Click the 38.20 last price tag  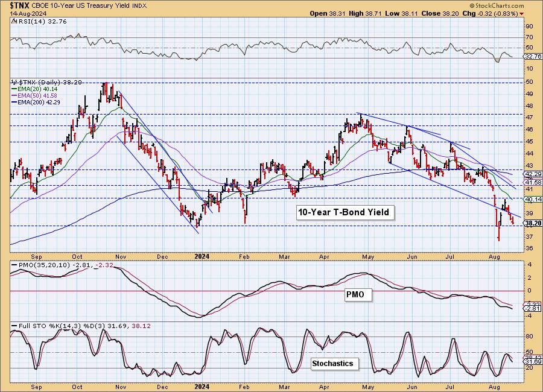pyautogui.click(x=533, y=223)
